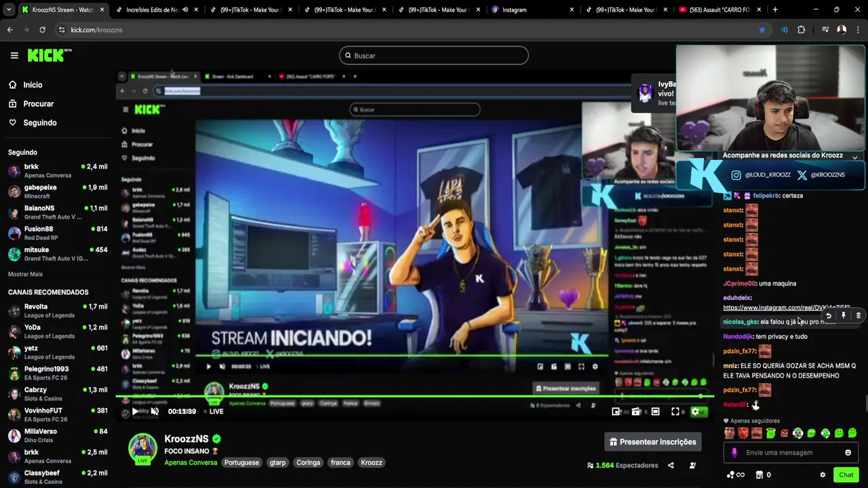Focus the Buscar search field
The height and width of the screenshot is (488, 868).
pyautogui.click(x=434, y=56)
